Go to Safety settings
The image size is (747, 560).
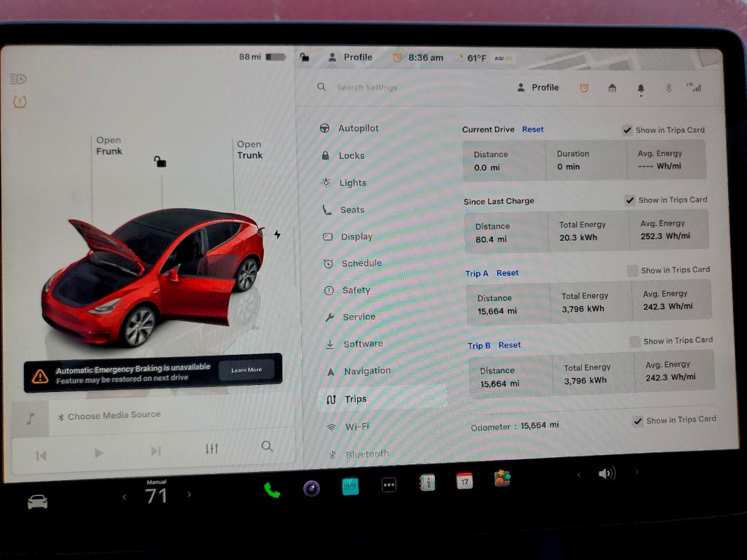[348, 290]
